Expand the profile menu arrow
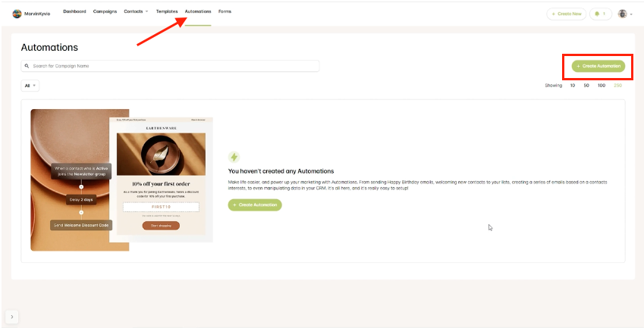The image size is (644, 328). tap(631, 14)
